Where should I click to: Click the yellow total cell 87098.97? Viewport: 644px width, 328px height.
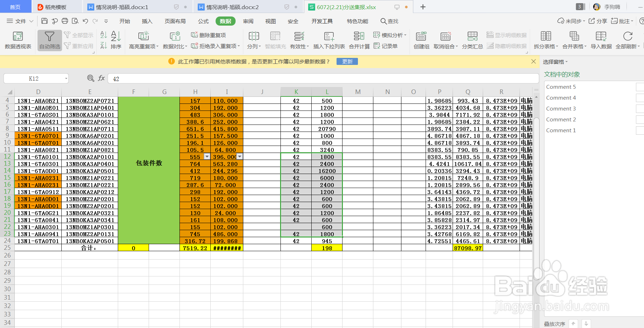[x=468, y=248]
